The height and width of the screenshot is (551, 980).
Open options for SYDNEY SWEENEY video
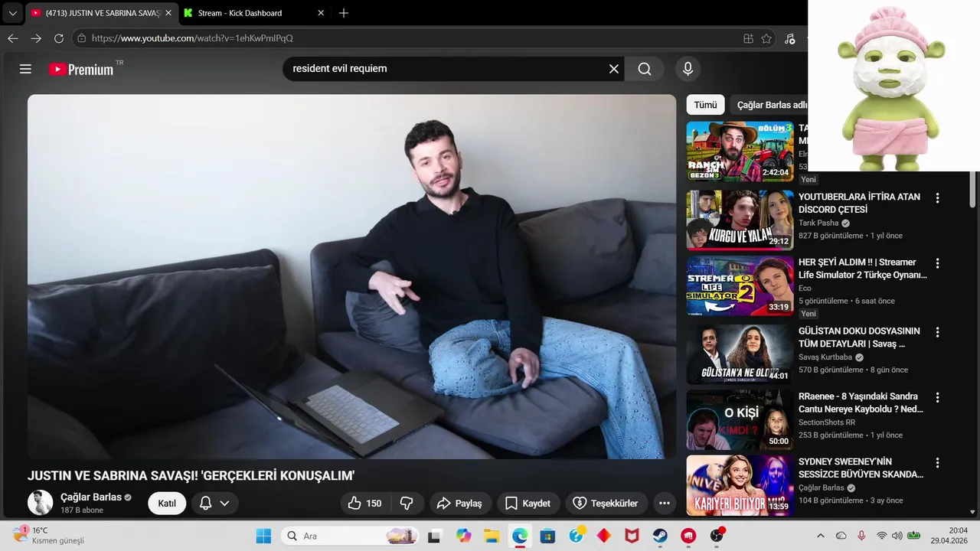[937, 463]
